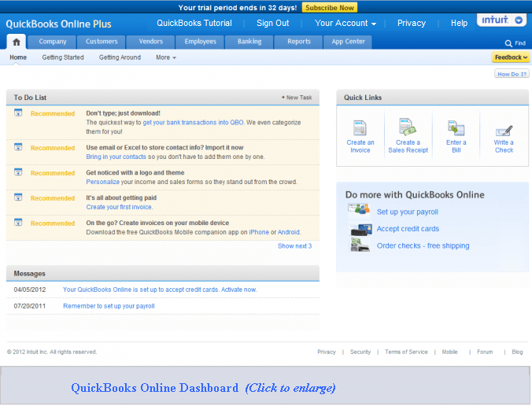The height and width of the screenshot is (406, 532).
Task: Click task icon beside 'Don't type; just download!'
Action: click(18, 113)
